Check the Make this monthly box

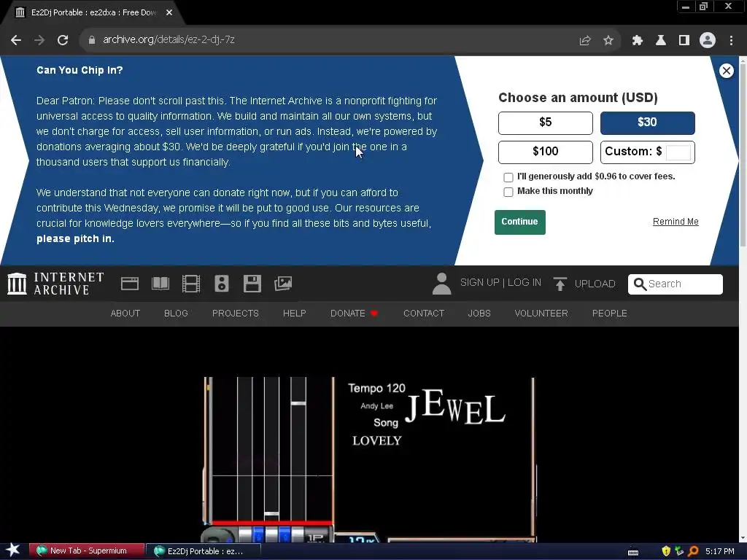(508, 192)
